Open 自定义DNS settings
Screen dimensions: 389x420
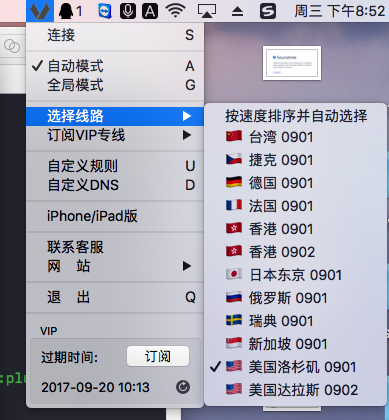point(115,185)
